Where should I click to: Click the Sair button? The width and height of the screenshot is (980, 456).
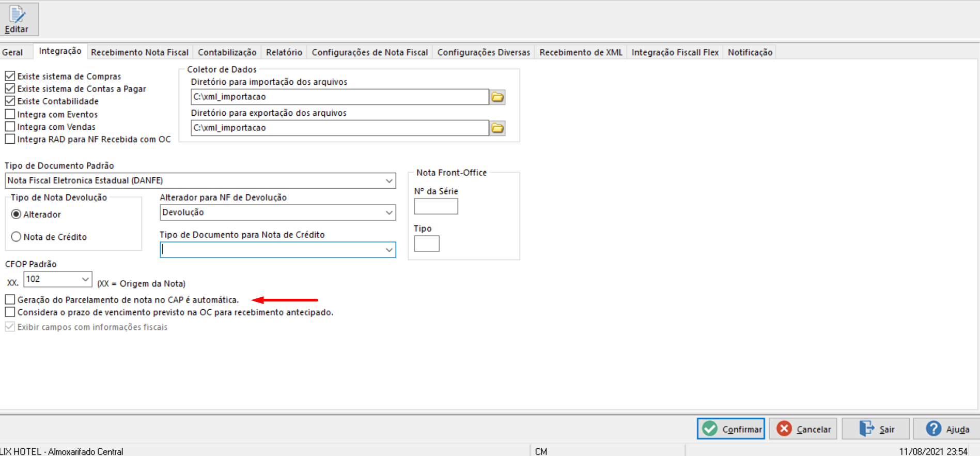pos(876,429)
